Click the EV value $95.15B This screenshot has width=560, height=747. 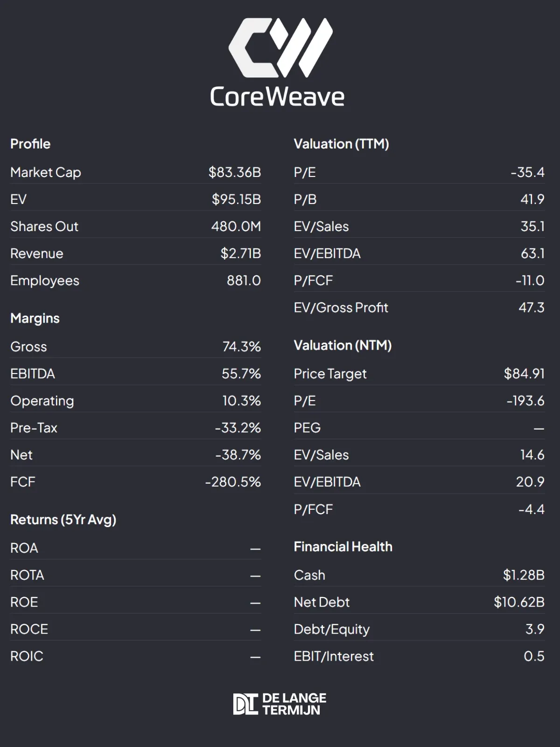pyautogui.click(x=236, y=199)
